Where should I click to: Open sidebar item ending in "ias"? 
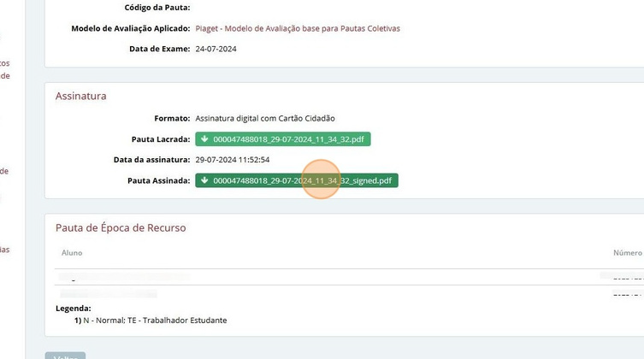(x=5, y=250)
